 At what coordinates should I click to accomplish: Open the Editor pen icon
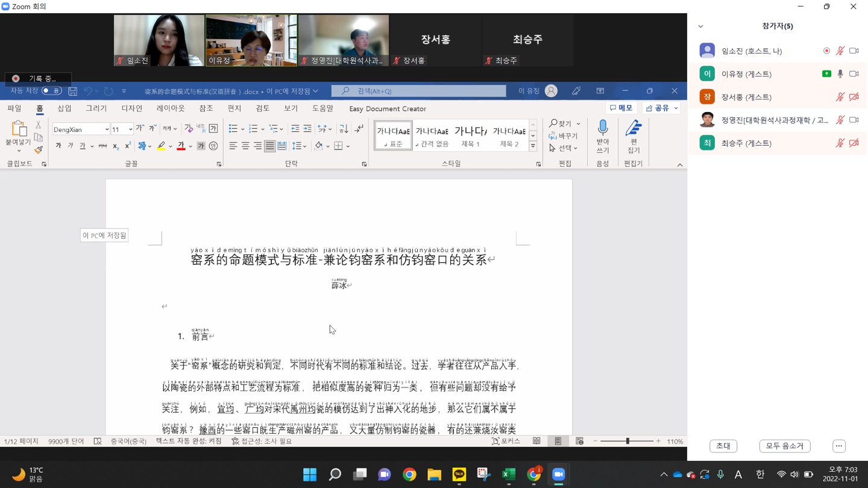[633, 130]
